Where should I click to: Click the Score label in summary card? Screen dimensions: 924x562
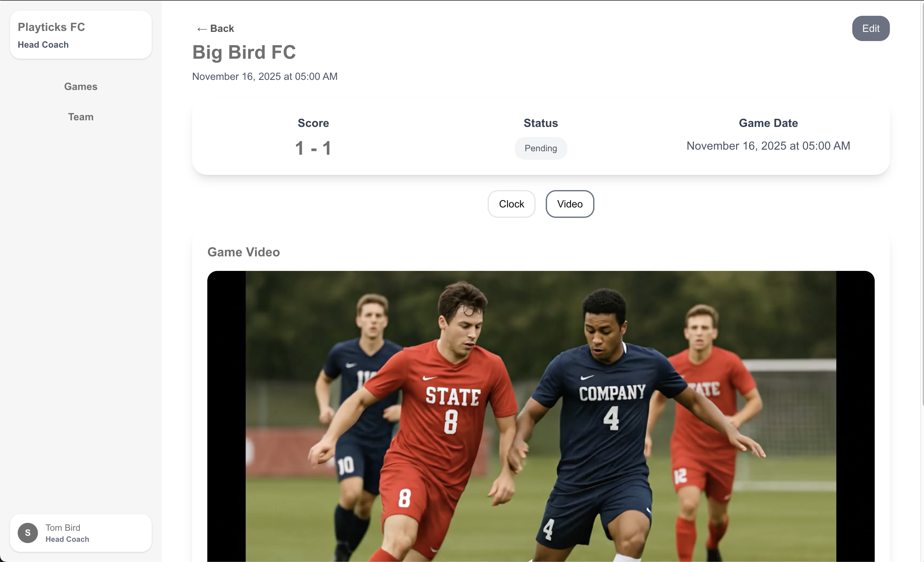tap(313, 123)
